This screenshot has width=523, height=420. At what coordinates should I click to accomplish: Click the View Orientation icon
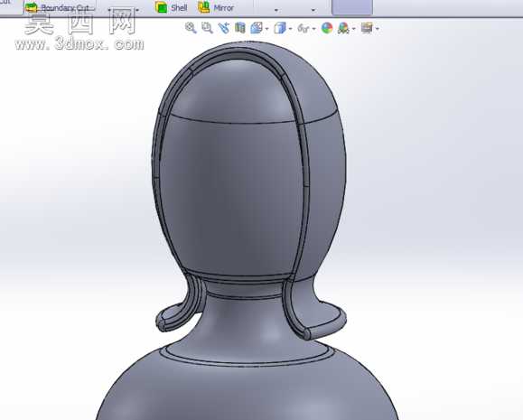(x=257, y=28)
